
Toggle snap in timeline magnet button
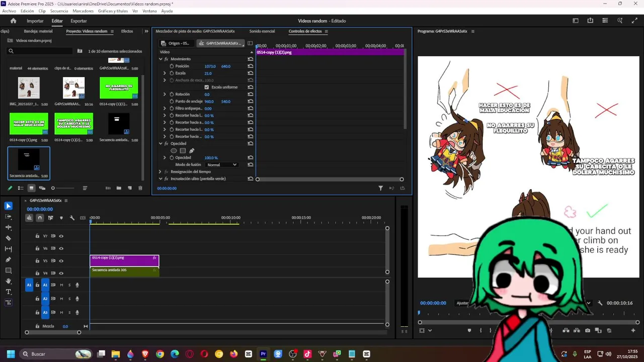tap(40, 218)
